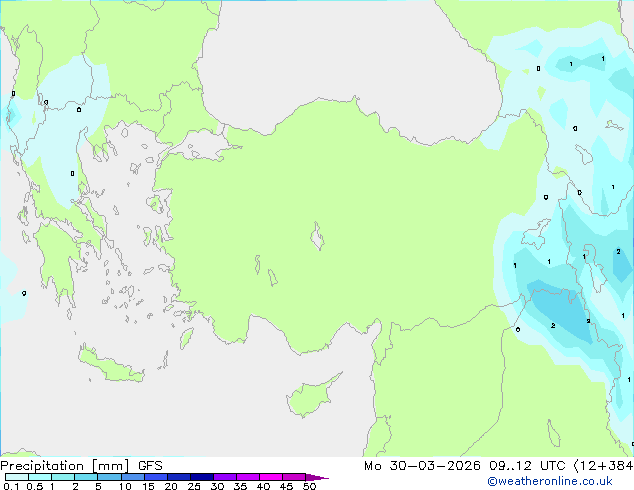This screenshot has height=490, width=634.
Task: Click the legend value '10'
Action: [x=125, y=486]
